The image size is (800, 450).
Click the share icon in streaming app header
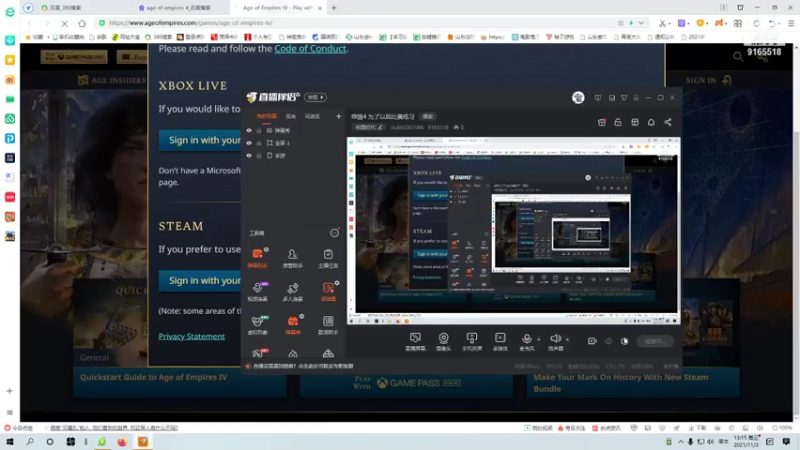(x=668, y=122)
